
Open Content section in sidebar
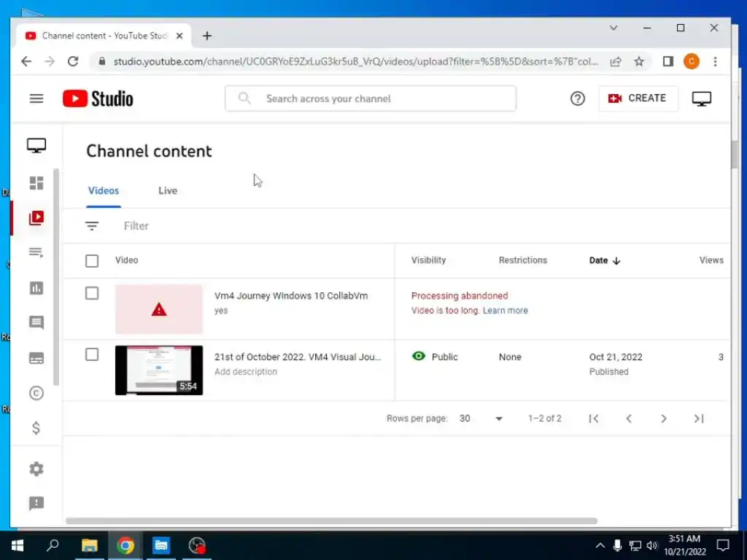click(36, 217)
